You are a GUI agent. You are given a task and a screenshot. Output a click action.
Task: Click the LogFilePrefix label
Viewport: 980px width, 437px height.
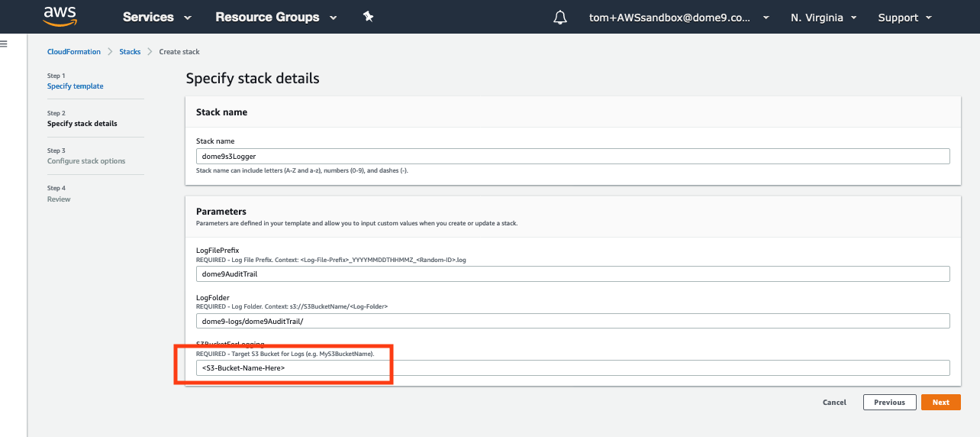218,251
